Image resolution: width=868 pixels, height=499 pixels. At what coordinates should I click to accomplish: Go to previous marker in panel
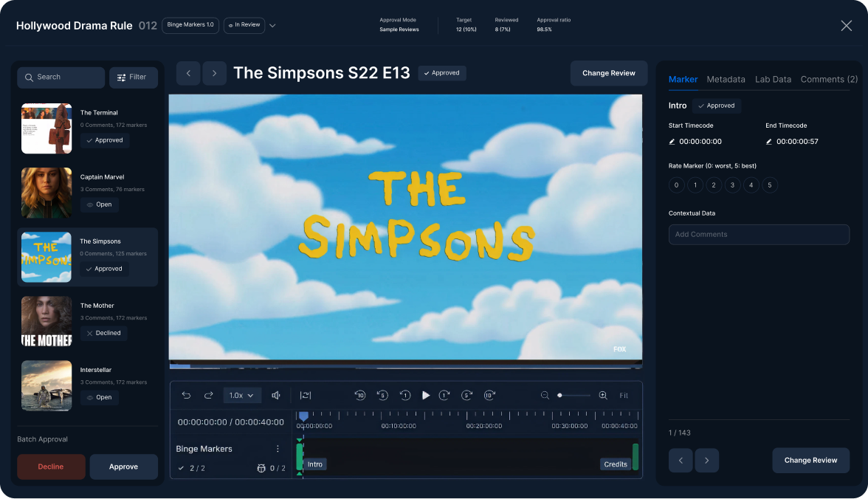click(681, 460)
